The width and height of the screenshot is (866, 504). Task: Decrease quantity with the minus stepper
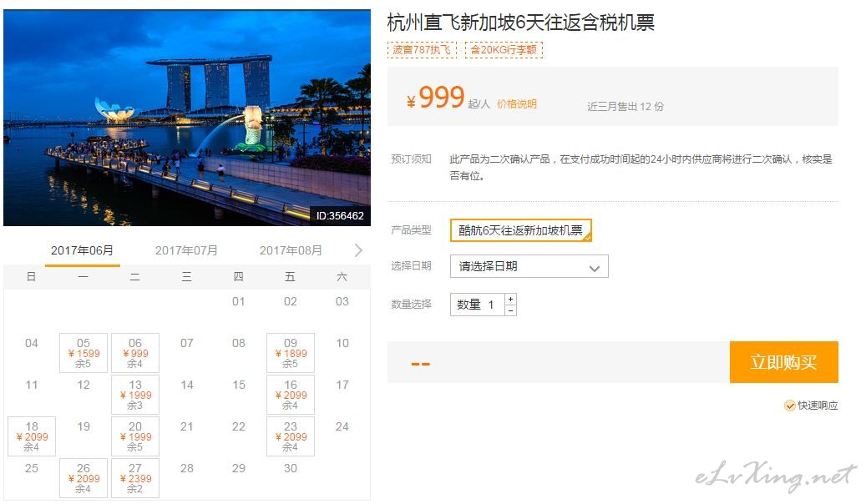pyautogui.click(x=511, y=310)
